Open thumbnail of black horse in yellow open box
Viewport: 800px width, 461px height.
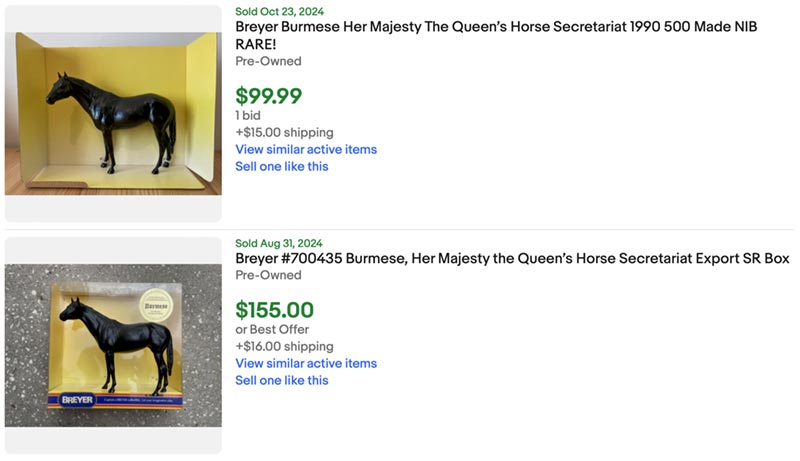pos(112,112)
